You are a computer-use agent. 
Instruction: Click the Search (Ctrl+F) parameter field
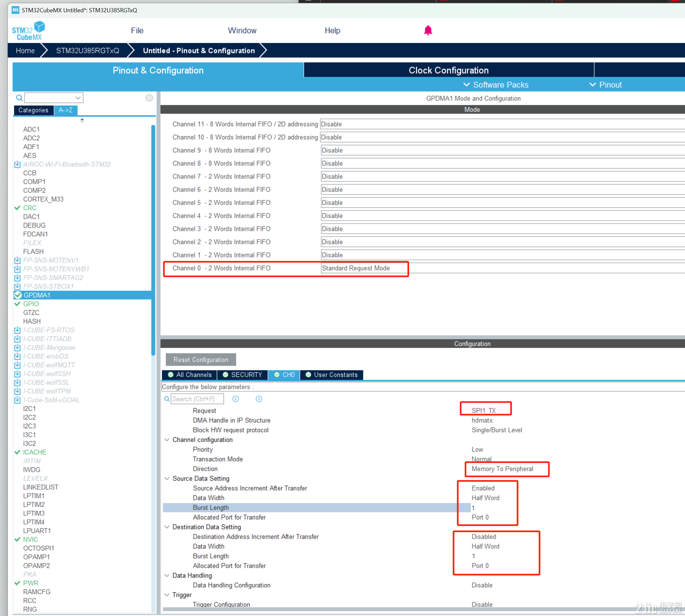pyautogui.click(x=197, y=399)
